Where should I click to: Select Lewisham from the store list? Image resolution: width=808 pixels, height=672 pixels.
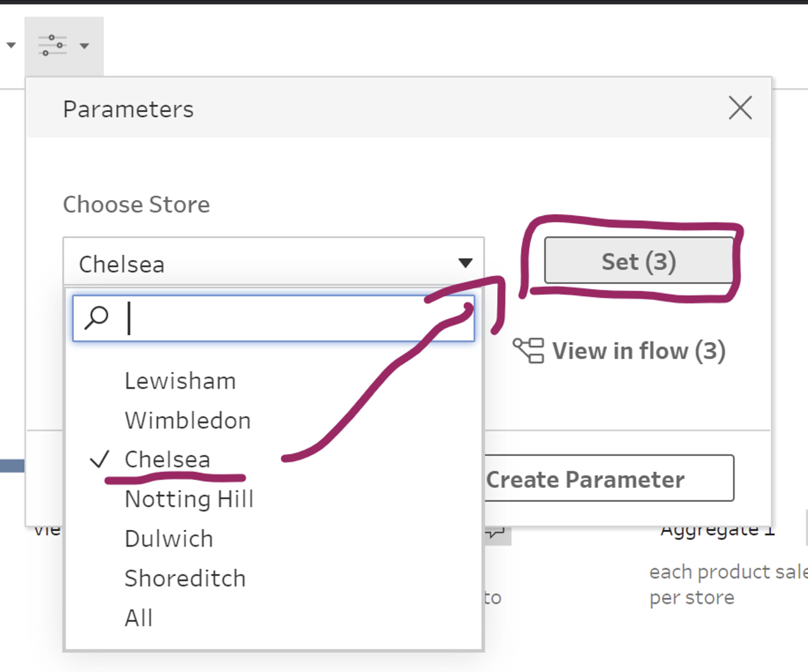click(180, 381)
